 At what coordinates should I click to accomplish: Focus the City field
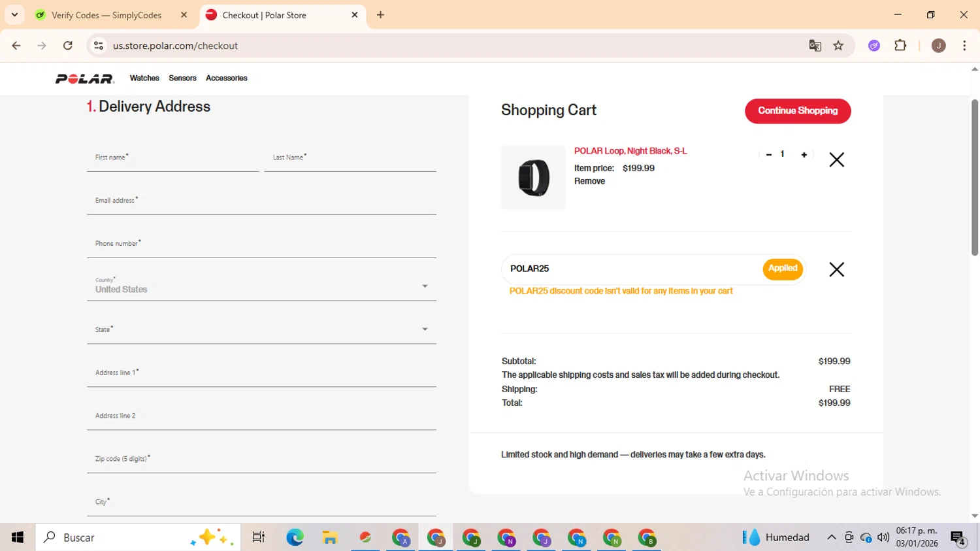tap(261, 502)
